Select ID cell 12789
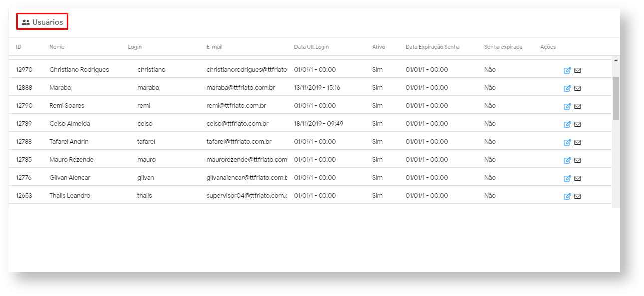The width and height of the screenshot is (644, 296). (24, 124)
